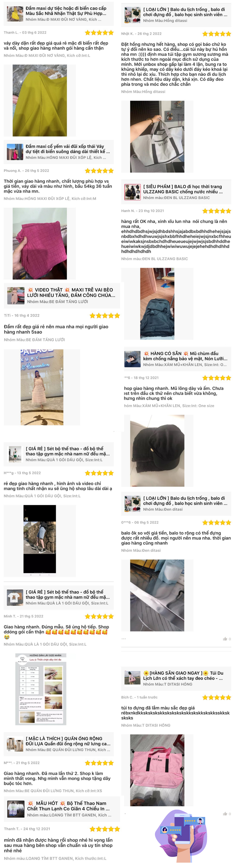View the yellow dress review photo

(x=40, y=100)
